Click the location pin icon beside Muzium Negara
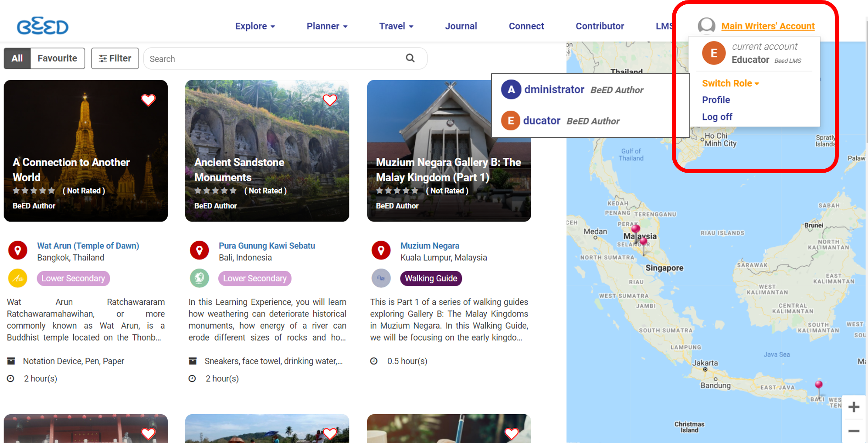Viewport: 868px width, 443px height. tap(381, 250)
